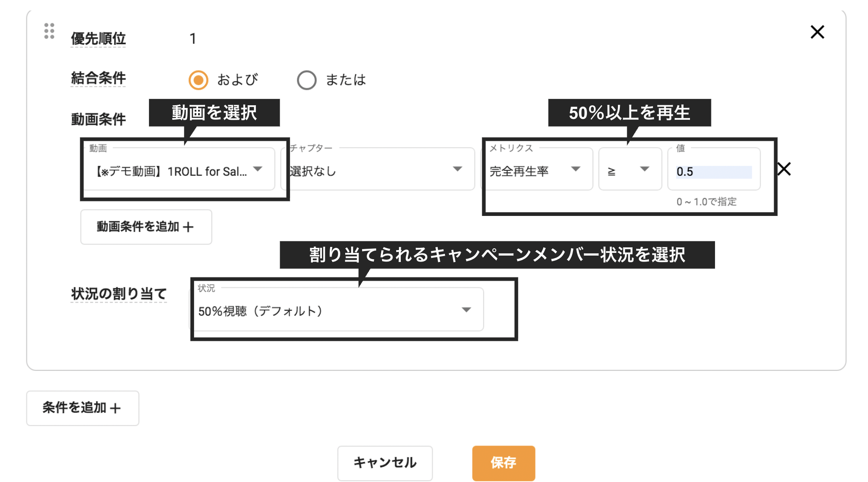Screen dimensions: 868x482
Task: Click the 動画 dropdown arrow icon
Action: 258,169
